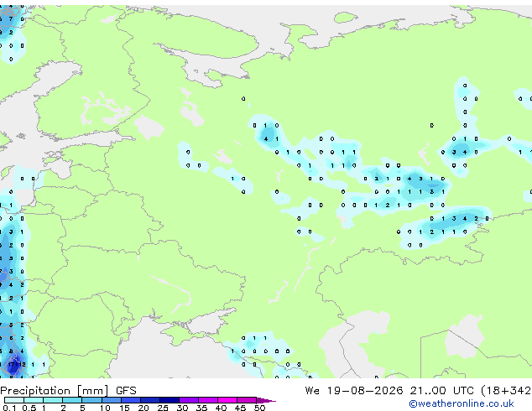
Task: Select the legend swatch between 45 and 50
Action: click(x=247, y=400)
